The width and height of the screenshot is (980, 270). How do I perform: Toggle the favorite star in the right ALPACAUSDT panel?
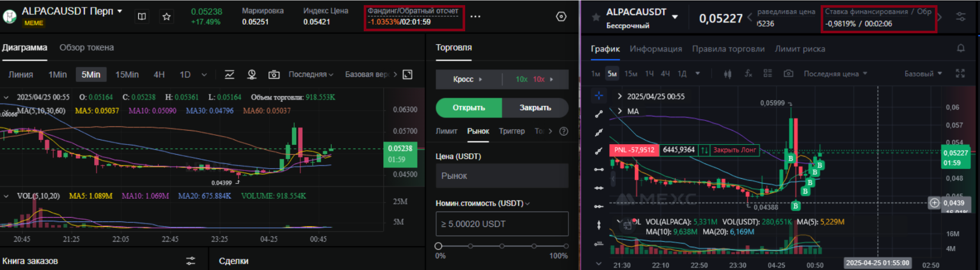(x=596, y=17)
